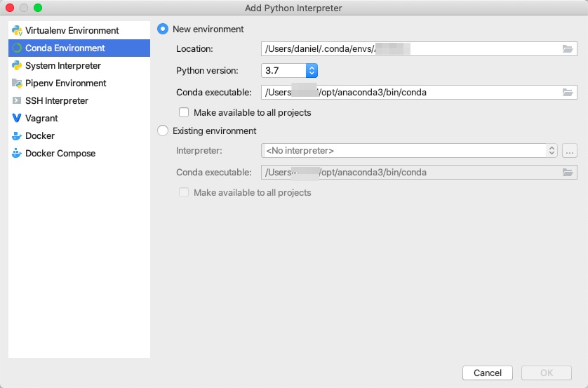Click the Virtualenv Environment python icon
This screenshot has height=388, width=588.
point(18,31)
